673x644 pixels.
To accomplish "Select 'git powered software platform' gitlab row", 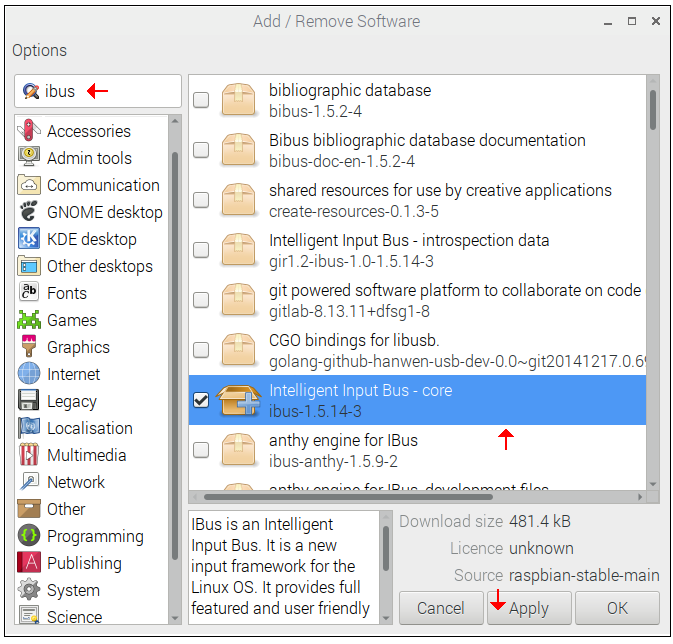I will point(417,300).
